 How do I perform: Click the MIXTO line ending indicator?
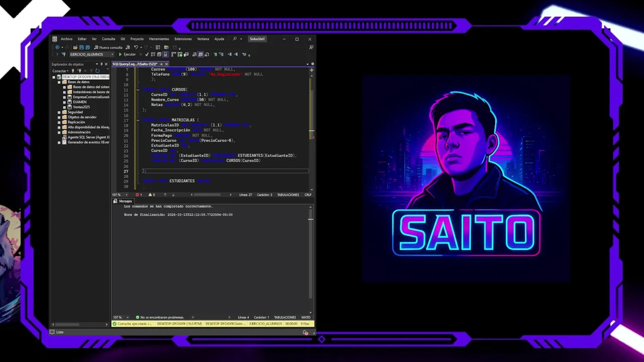click(306, 317)
